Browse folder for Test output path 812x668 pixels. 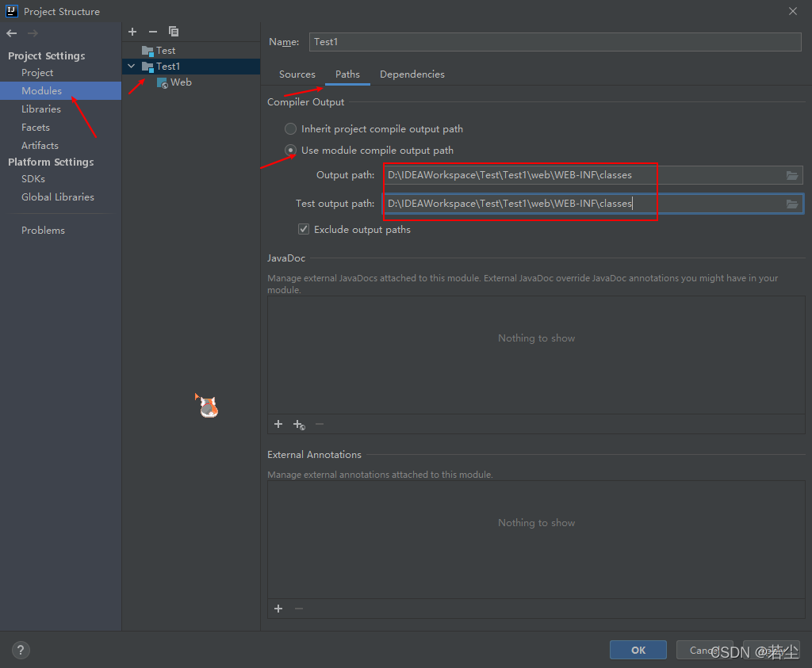[792, 204]
